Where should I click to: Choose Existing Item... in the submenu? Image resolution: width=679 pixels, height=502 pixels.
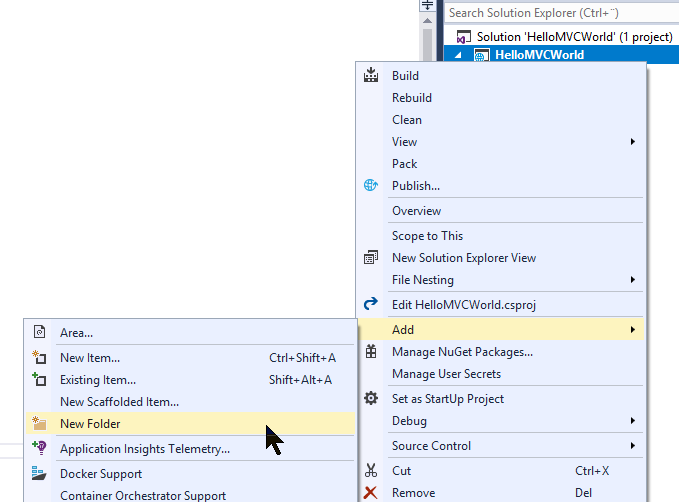(190, 380)
